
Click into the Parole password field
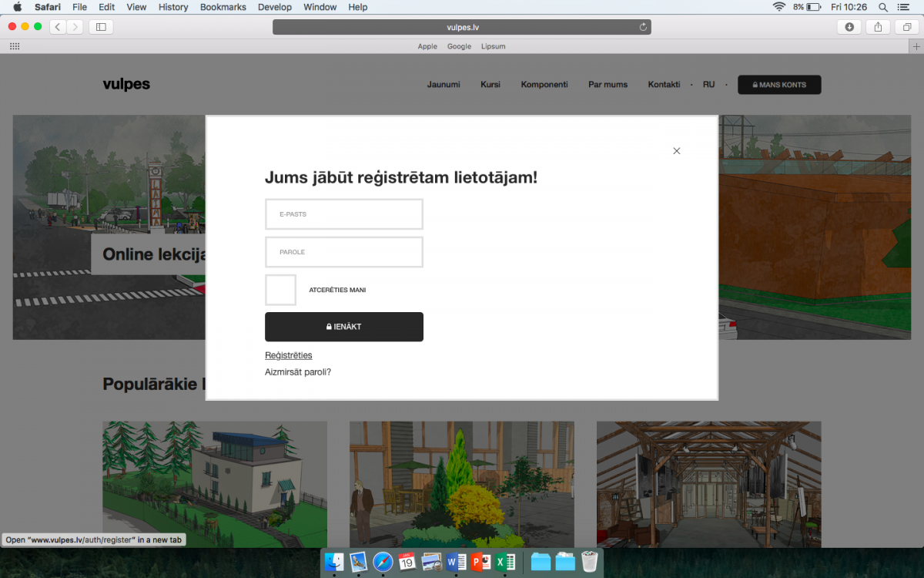344,252
